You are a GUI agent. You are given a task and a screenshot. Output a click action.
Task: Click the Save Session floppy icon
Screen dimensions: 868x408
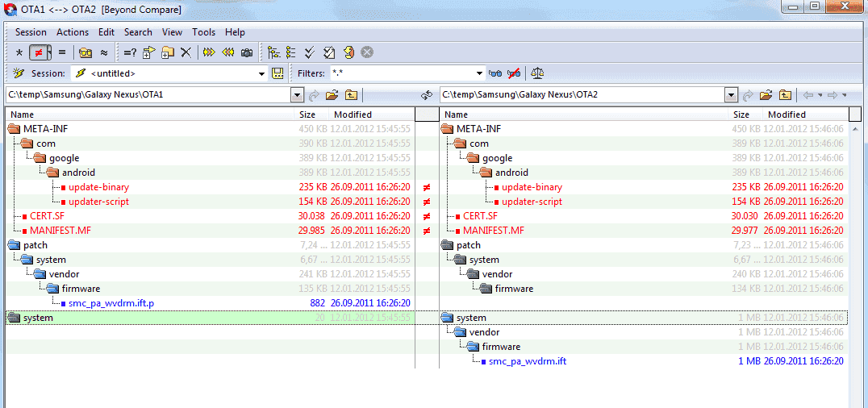coord(278,73)
